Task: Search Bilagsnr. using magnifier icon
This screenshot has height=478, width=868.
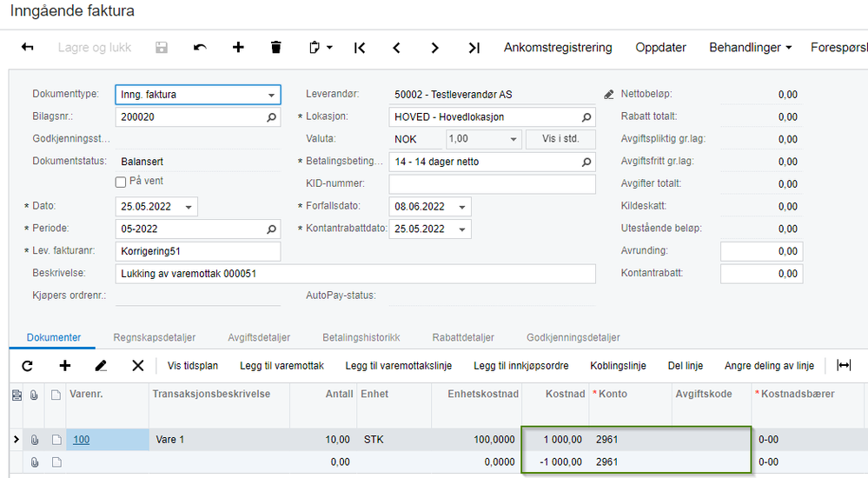Action: tap(271, 116)
